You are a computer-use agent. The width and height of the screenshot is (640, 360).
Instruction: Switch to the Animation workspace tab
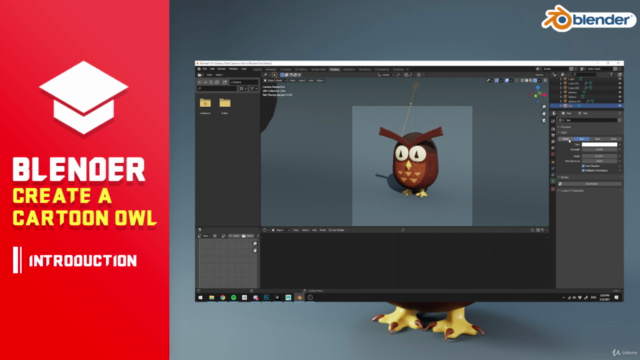point(349,69)
